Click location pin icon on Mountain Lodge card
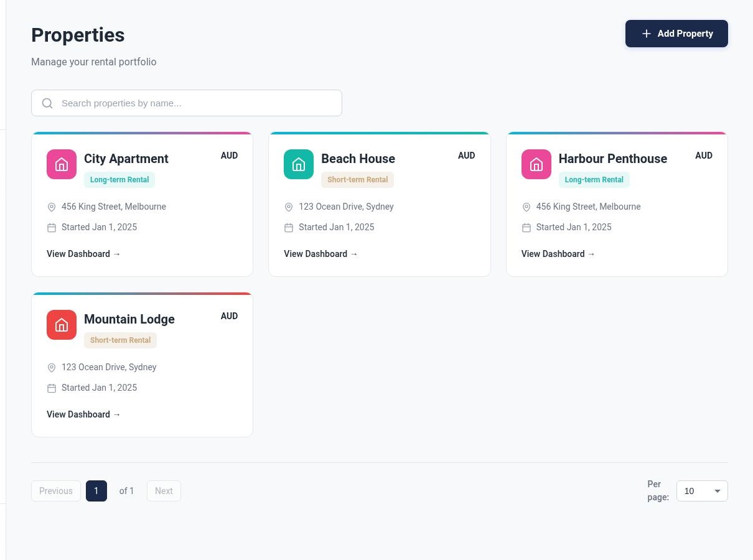Screen dimensions: 753x560 (x=52, y=368)
